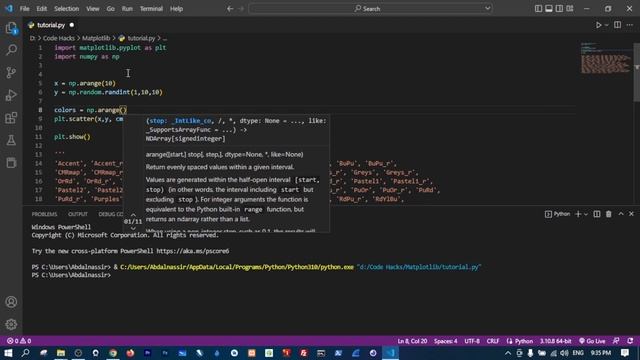Split the terminal panel
This screenshot has height=360, width=640.
(597, 214)
